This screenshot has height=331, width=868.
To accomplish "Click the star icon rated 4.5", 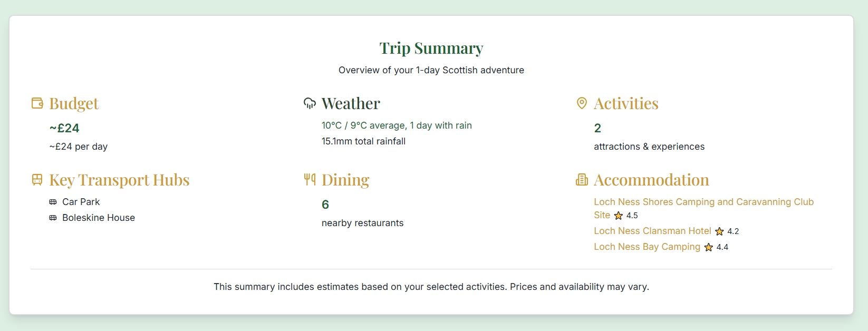I will [619, 216].
